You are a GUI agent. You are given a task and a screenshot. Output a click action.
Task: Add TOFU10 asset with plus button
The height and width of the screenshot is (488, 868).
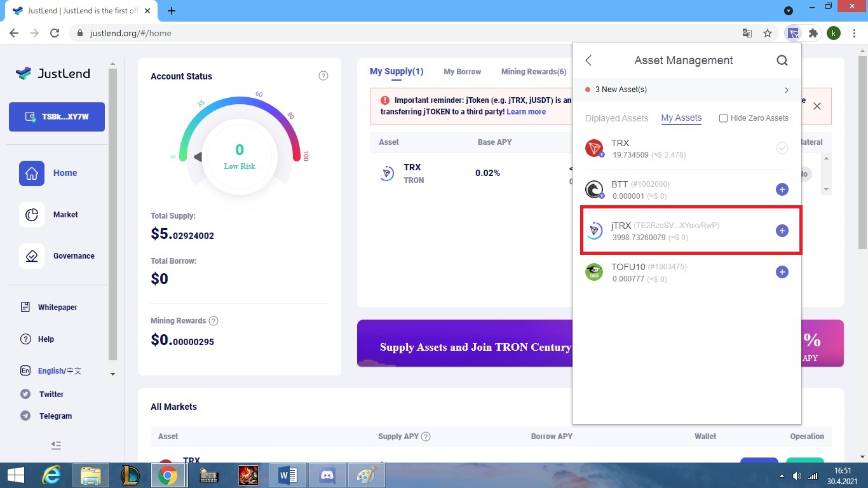[782, 272]
